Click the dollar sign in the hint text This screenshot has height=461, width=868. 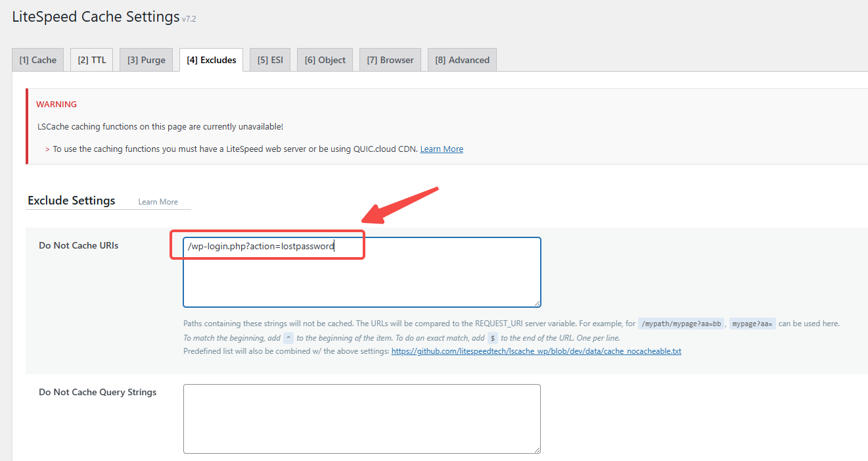click(493, 337)
